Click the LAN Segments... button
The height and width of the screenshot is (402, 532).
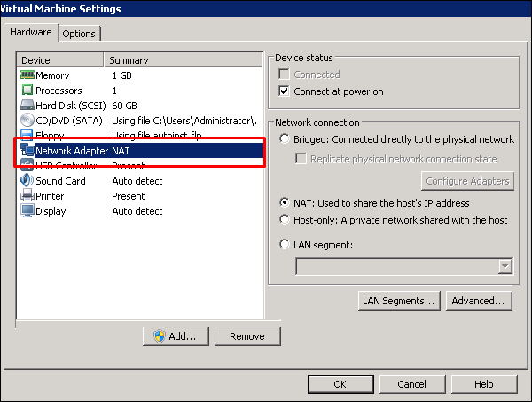click(x=399, y=301)
